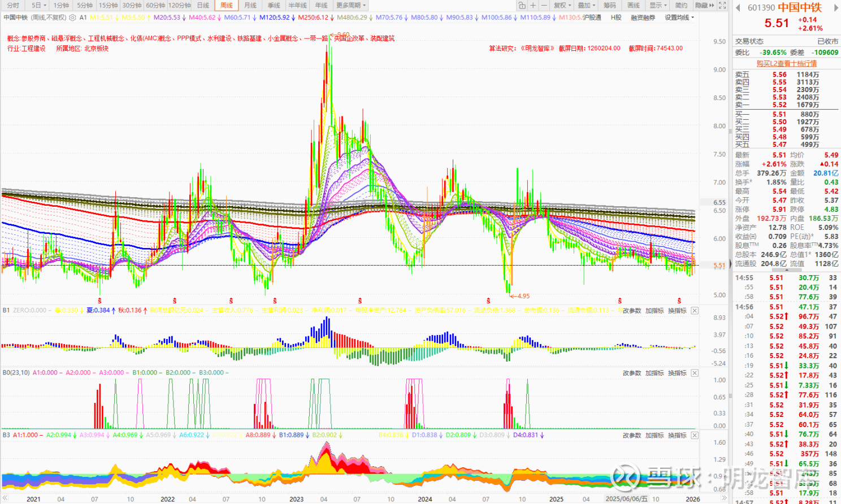
Task: Switch to the 60分钟 period tab
Action: pyautogui.click(x=155, y=5)
